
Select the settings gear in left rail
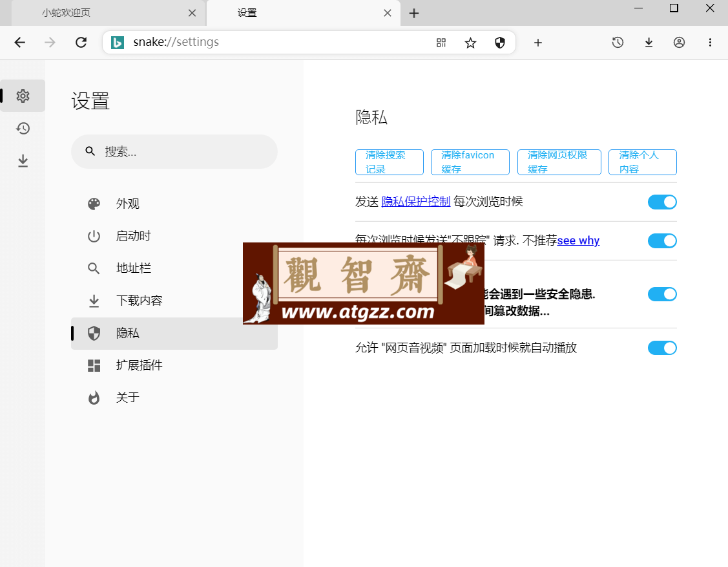click(23, 96)
